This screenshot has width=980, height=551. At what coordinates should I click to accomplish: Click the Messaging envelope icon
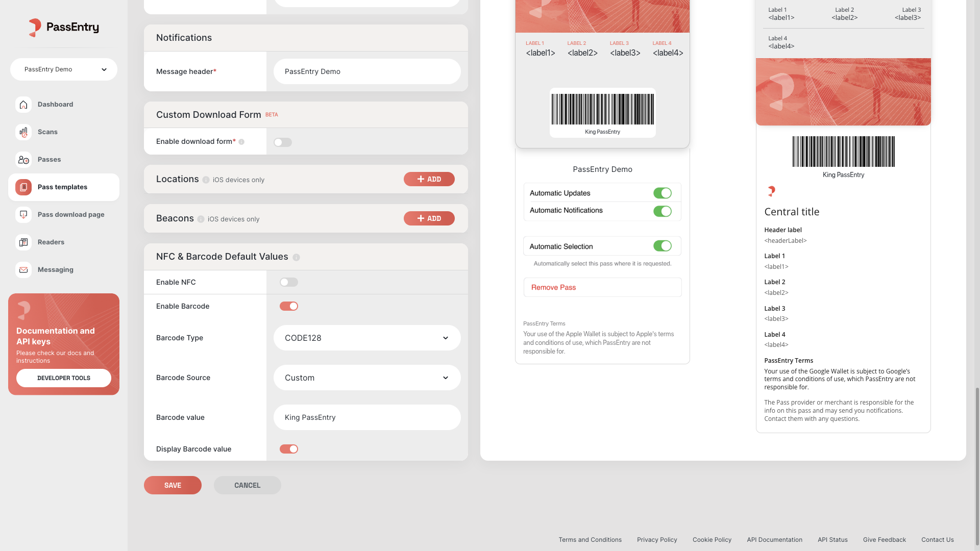pyautogui.click(x=23, y=270)
